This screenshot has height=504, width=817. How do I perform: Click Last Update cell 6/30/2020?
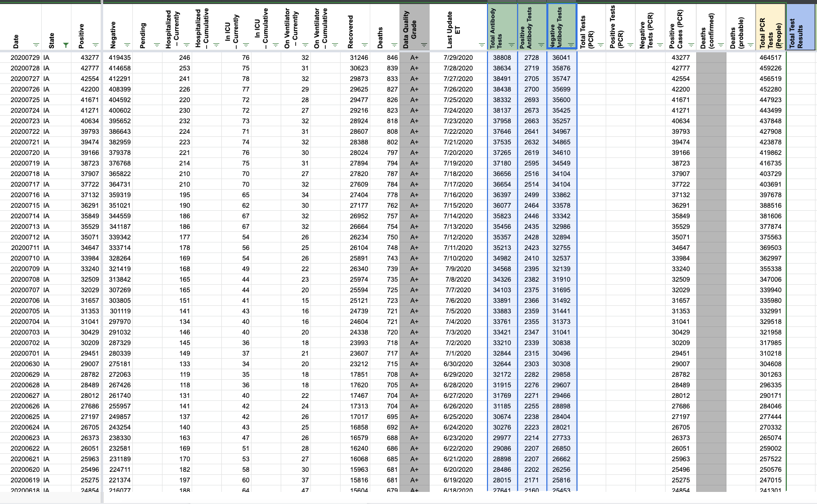pos(458,364)
